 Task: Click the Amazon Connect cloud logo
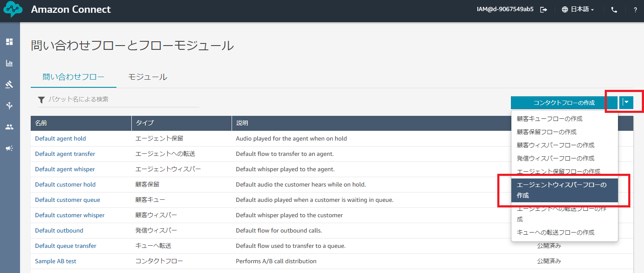(x=13, y=10)
